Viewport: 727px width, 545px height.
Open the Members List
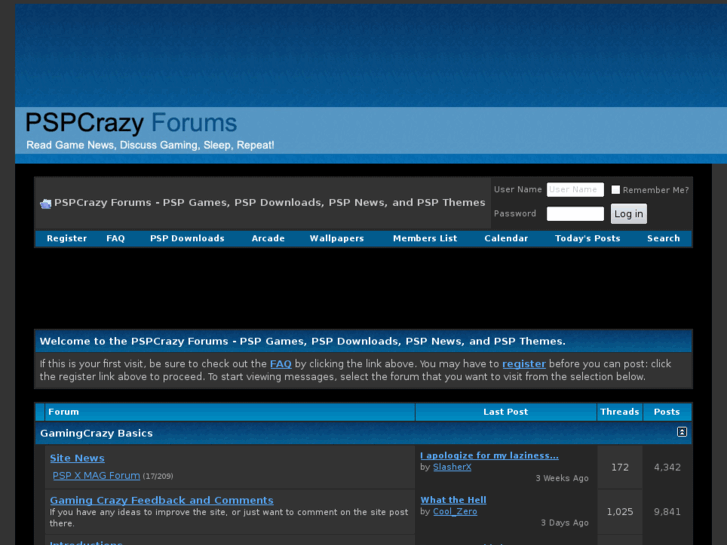tap(425, 238)
